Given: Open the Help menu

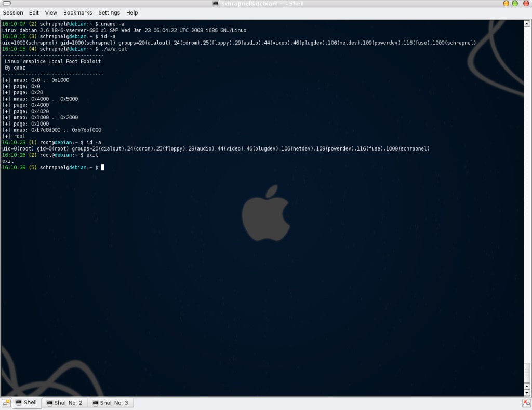Looking at the screenshot, I should [x=132, y=12].
